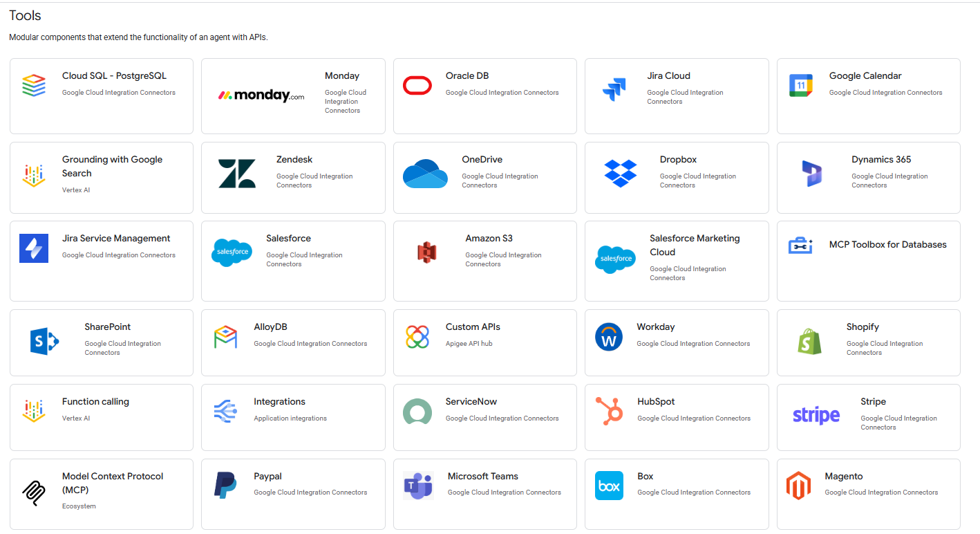This screenshot has width=980, height=534.
Task: Choose the Dropbox title text
Action: point(678,160)
